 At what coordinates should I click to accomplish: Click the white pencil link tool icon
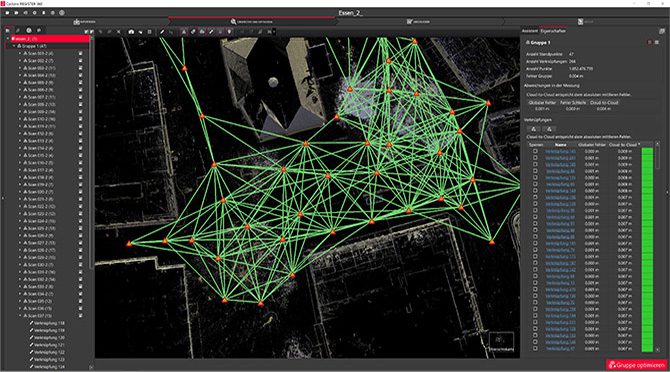pyautogui.click(x=162, y=32)
